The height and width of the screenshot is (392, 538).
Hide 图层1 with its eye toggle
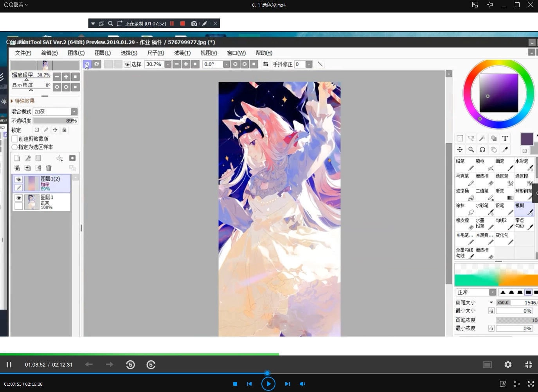[x=18, y=198]
